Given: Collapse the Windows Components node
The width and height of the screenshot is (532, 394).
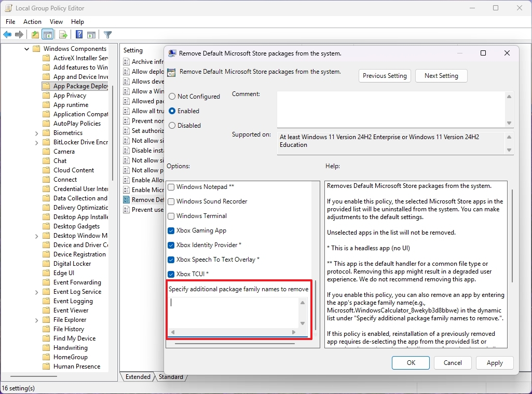Looking at the screenshot, I should 27,48.
